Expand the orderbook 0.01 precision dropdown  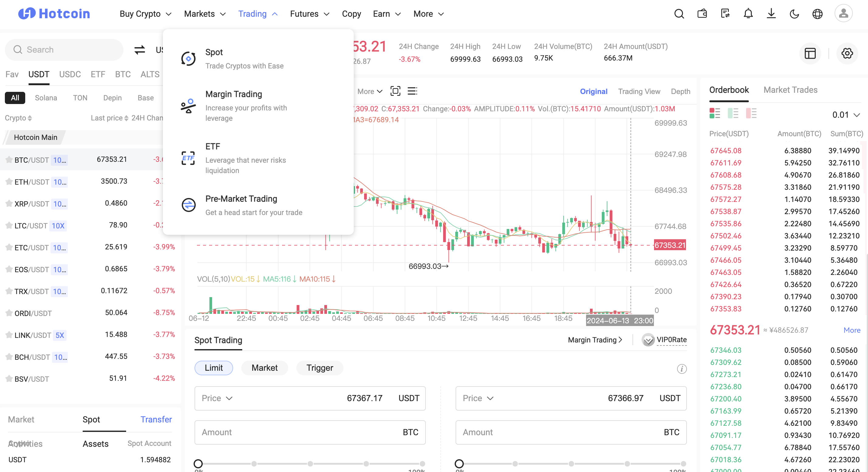point(846,115)
